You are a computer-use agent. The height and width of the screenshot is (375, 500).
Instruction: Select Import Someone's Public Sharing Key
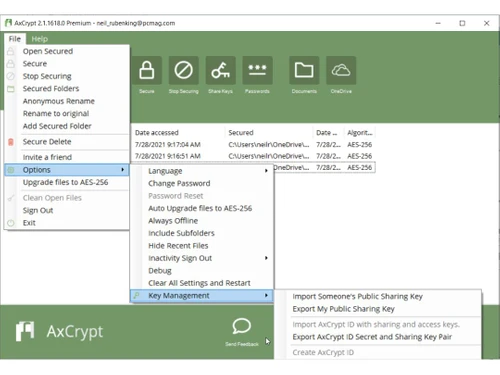click(x=378, y=296)
